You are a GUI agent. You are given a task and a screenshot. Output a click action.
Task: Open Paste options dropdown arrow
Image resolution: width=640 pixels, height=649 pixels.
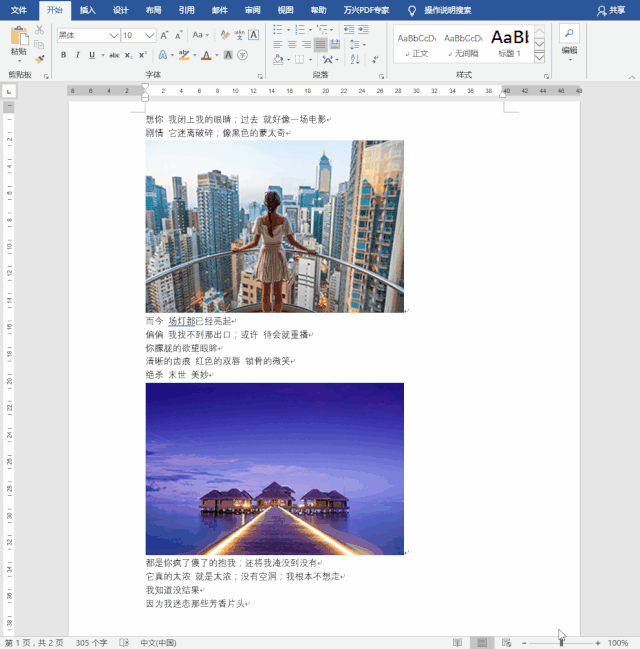pos(19,61)
